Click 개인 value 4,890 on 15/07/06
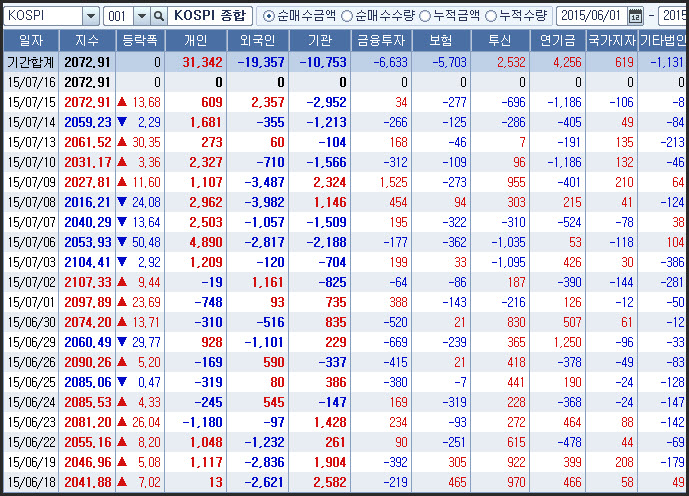The image size is (689, 496). tap(206, 242)
